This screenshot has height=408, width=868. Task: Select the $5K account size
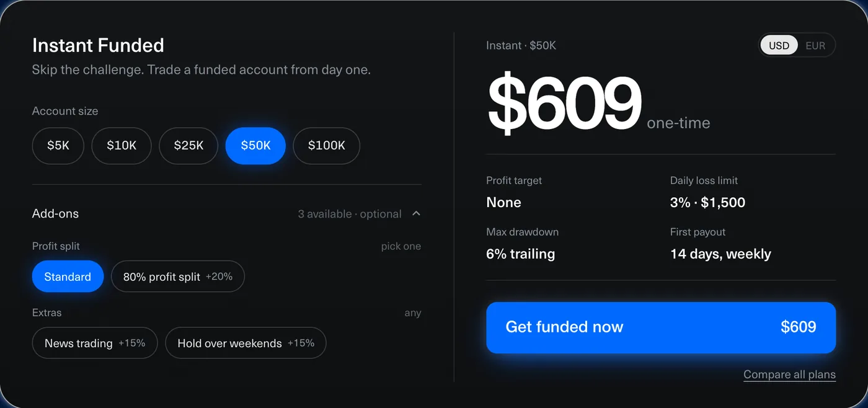(x=58, y=146)
